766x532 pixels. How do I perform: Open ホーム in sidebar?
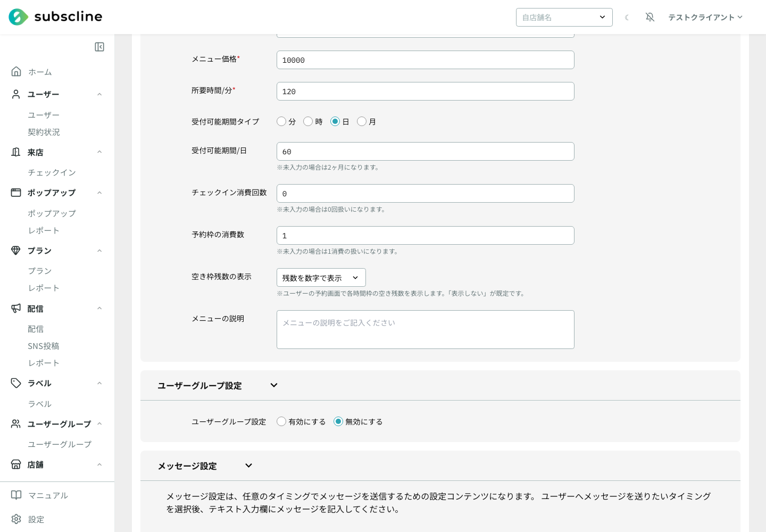coord(40,72)
